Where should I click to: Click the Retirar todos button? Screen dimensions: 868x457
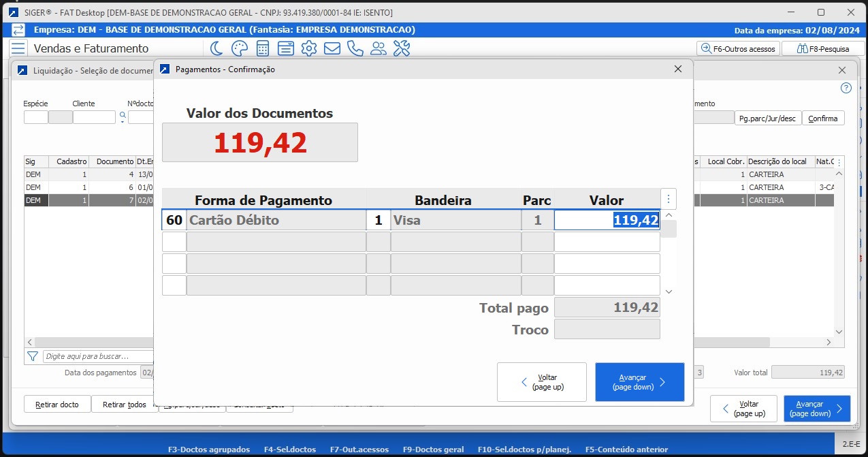125,405
